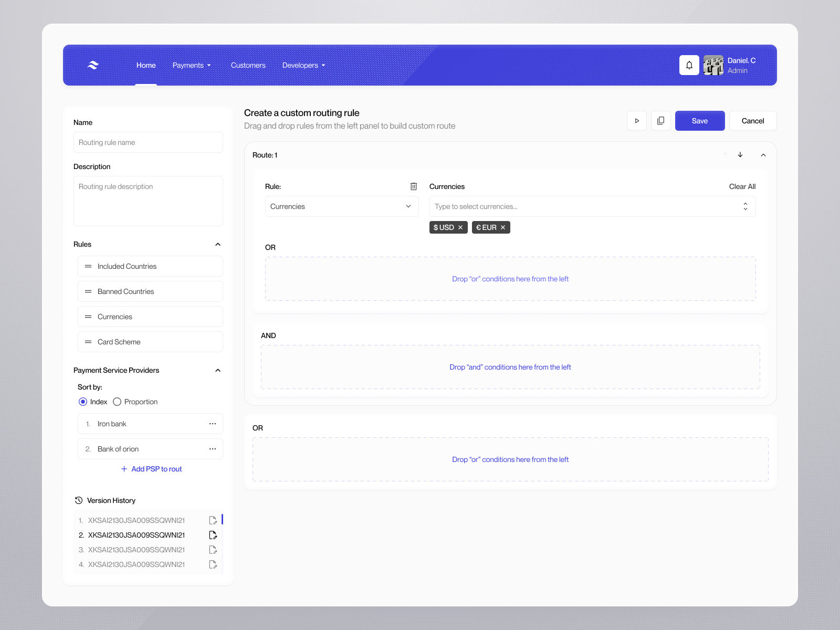
Task: Click the Add PSP to rout link
Action: (151, 469)
